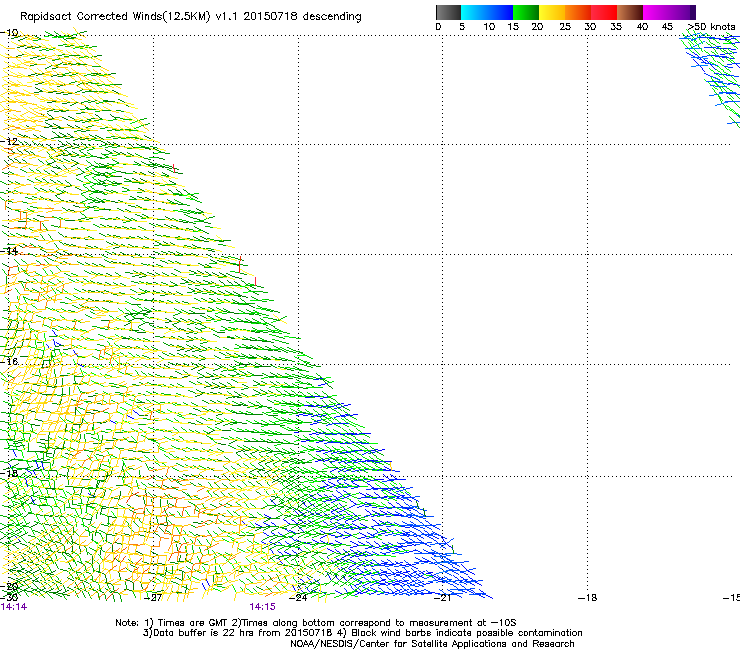Viewport: 740px width, 650px height.
Task: Click the Rapidscat Corrected Winds title text
Action: [191, 16]
